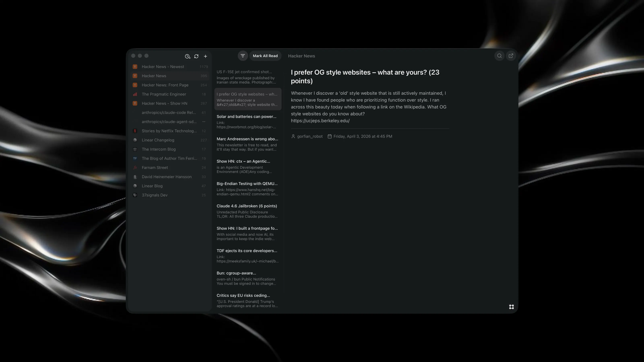
Task: Click the loading dots next to claude-agent-sdk
Action: coord(204,122)
